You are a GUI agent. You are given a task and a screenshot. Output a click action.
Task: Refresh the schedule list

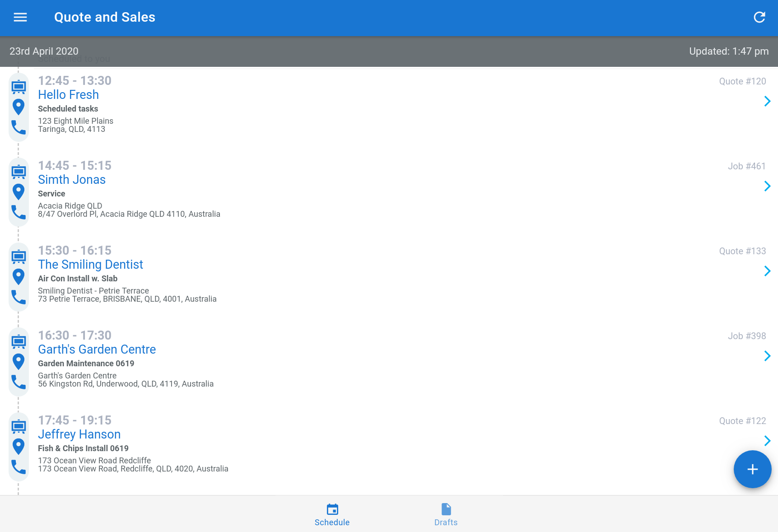point(759,17)
